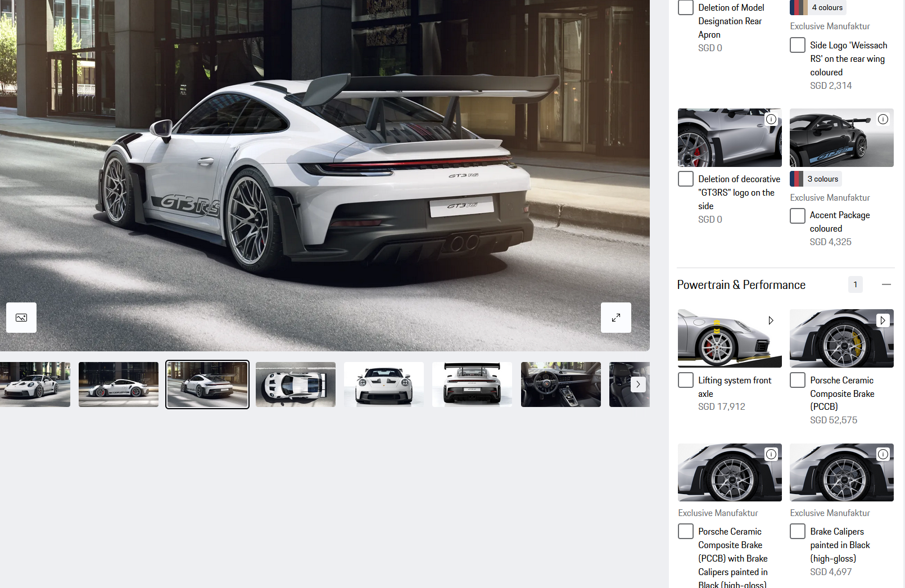905x588 pixels.
Task: Play the Lifting system front axle video
Action: tap(771, 320)
